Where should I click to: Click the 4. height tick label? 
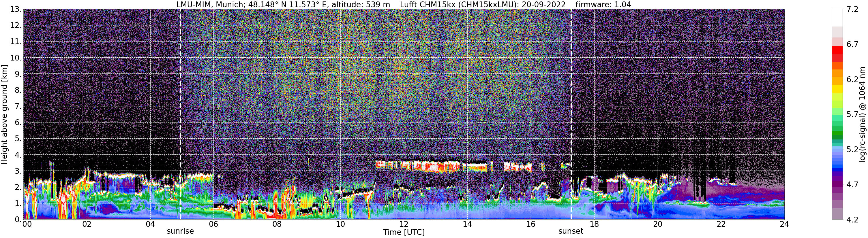coord(18,155)
